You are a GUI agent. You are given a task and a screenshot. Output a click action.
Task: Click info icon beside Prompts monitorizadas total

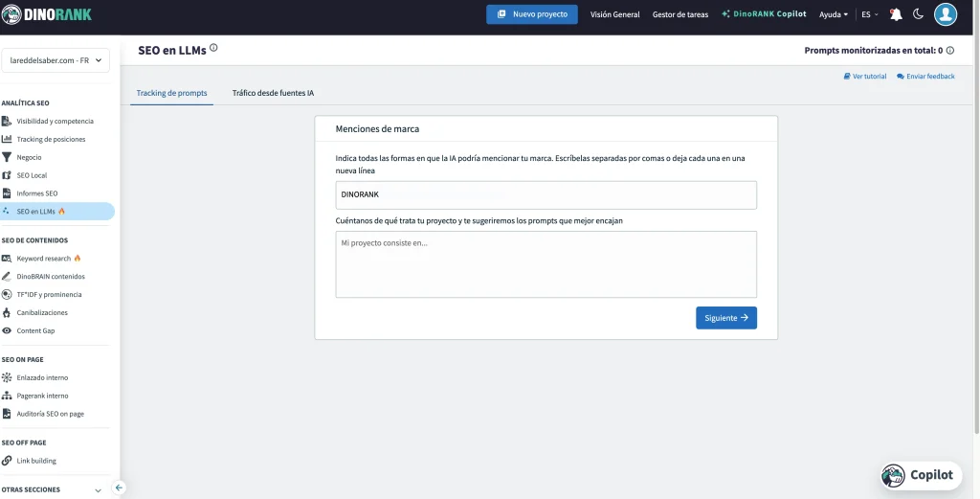tap(950, 50)
